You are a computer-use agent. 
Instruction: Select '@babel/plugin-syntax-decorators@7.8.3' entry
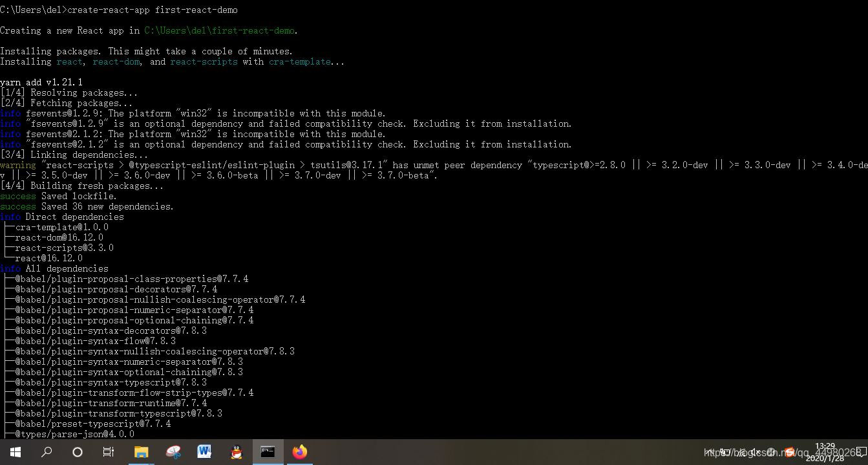click(111, 330)
